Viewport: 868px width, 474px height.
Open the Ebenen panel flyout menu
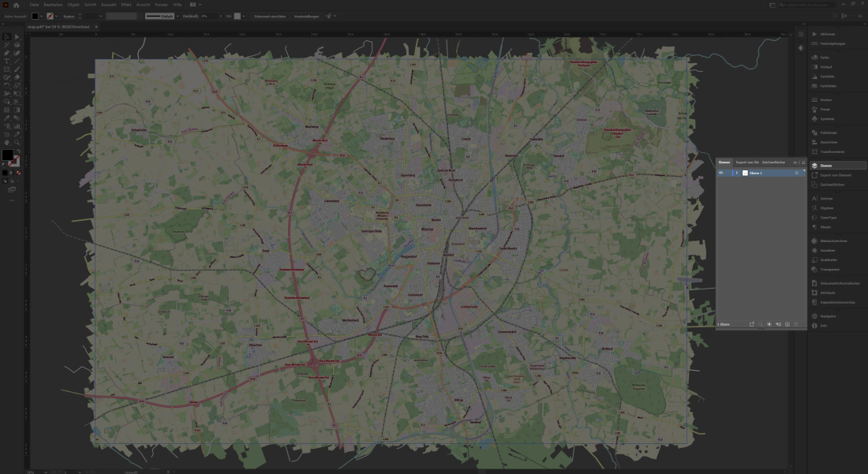(x=803, y=162)
